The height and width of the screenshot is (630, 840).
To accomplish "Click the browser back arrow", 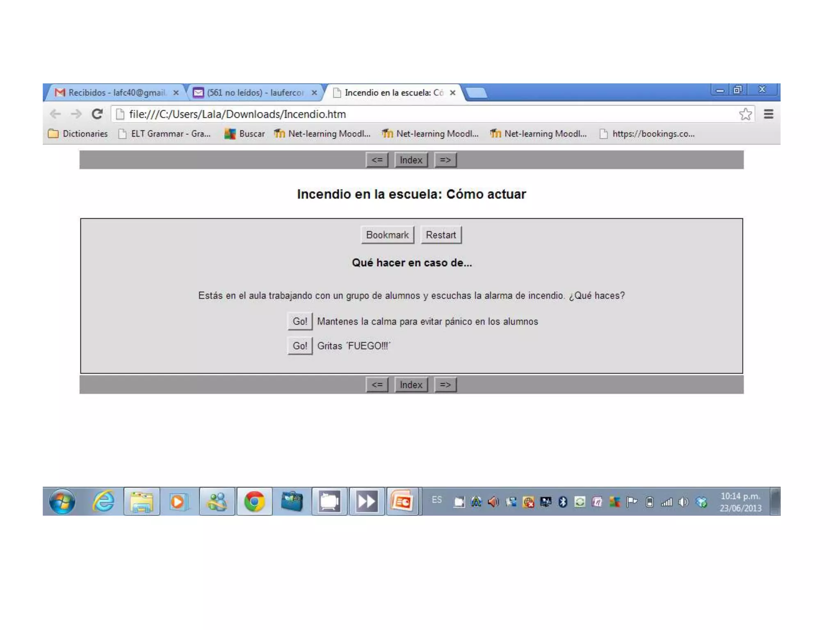I will coord(55,114).
